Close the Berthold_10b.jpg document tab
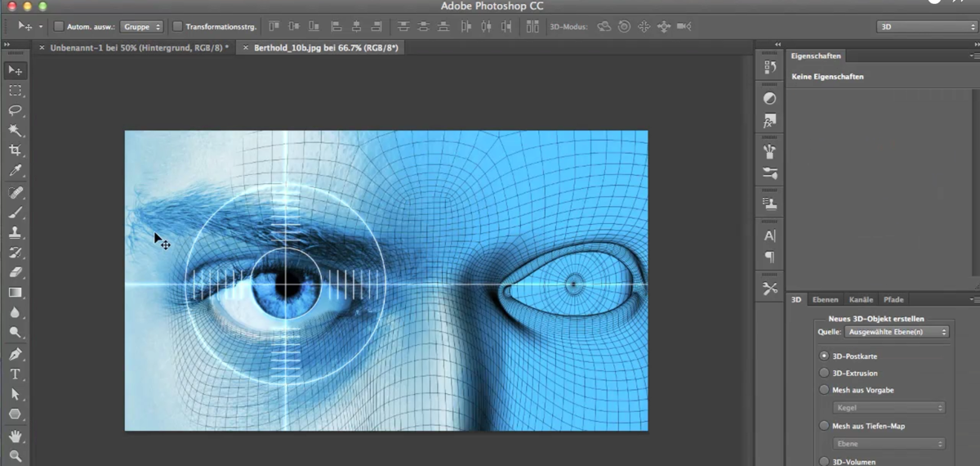This screenshot has width=980, height=466. click(245, 47)
